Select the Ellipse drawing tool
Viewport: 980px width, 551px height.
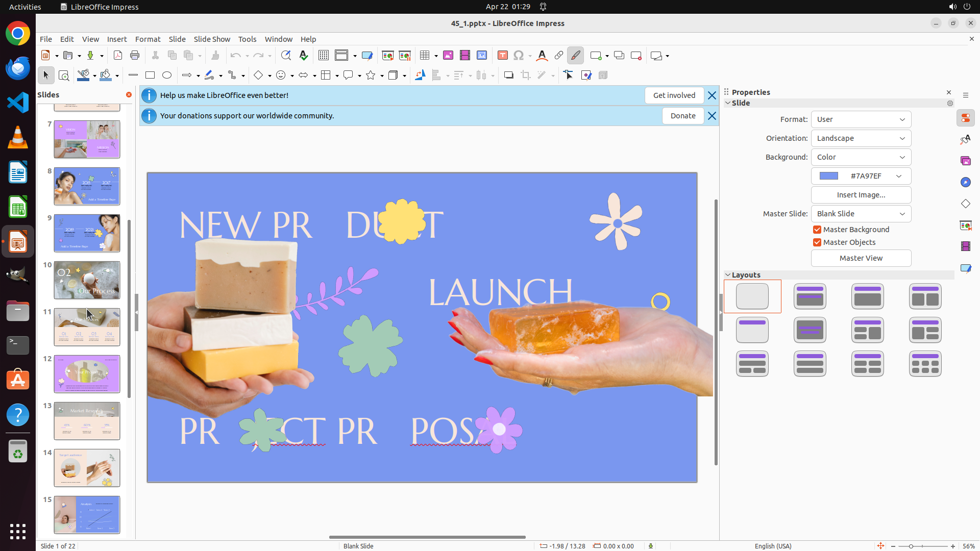point(167,76)
